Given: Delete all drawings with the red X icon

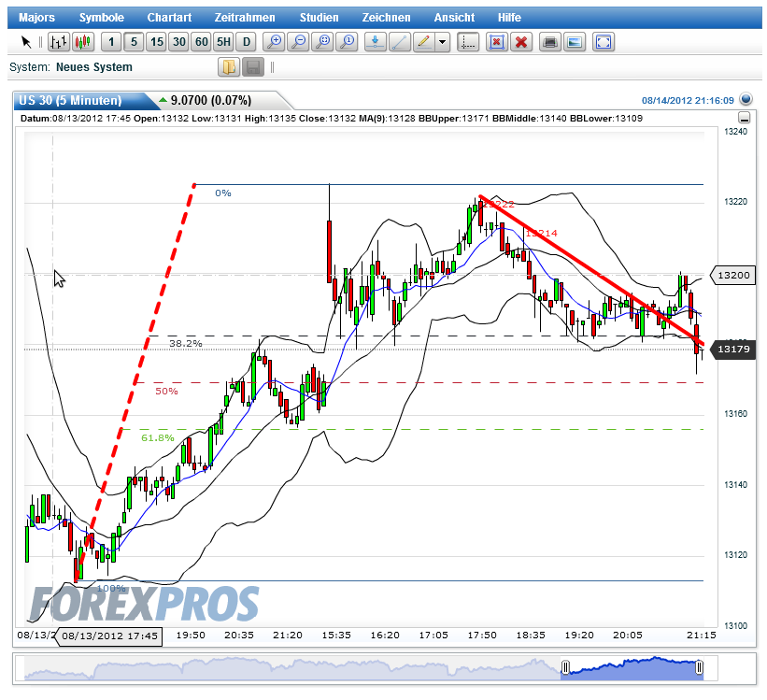Looking at the screenshot, I should point(521,42).
